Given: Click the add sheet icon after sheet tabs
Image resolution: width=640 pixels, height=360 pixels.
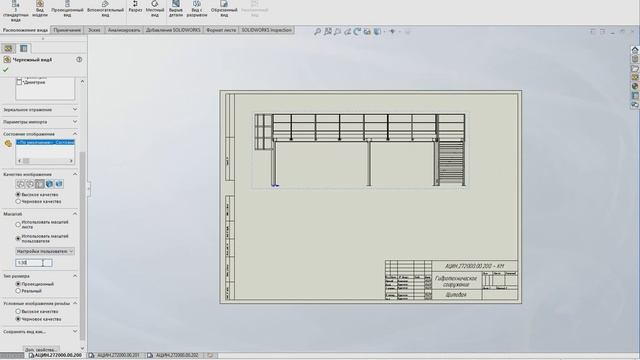Looking at the screenshot, I should 210,356.
